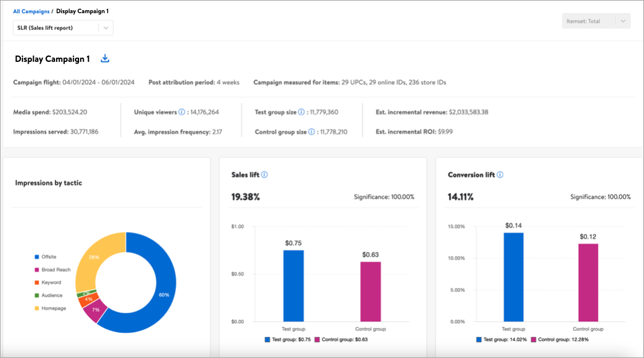Open the Sales lift info tooltip

pos(265,175)
